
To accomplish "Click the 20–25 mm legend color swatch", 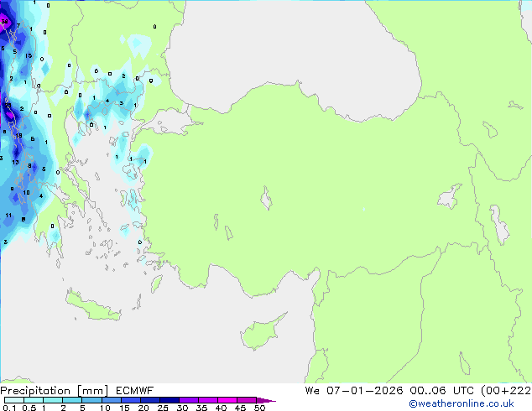I will [149, 400].
